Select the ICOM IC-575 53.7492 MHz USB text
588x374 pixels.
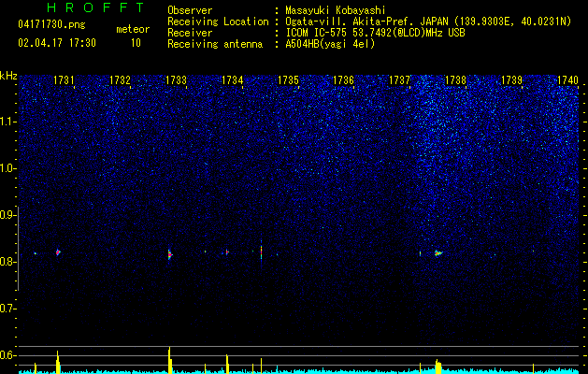(375, 33)
